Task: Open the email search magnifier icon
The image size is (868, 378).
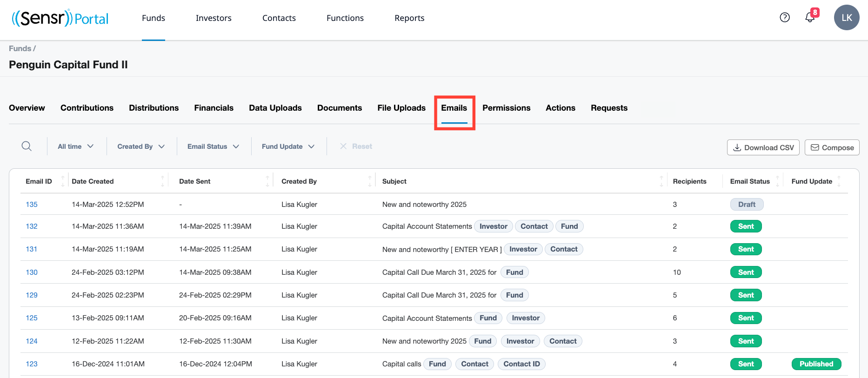Action: [x=27, y=146]
